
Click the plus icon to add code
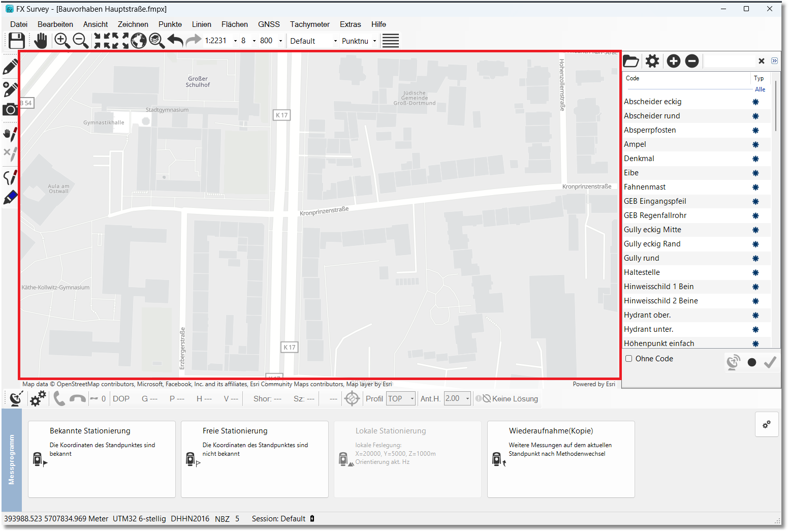[673, 61]
